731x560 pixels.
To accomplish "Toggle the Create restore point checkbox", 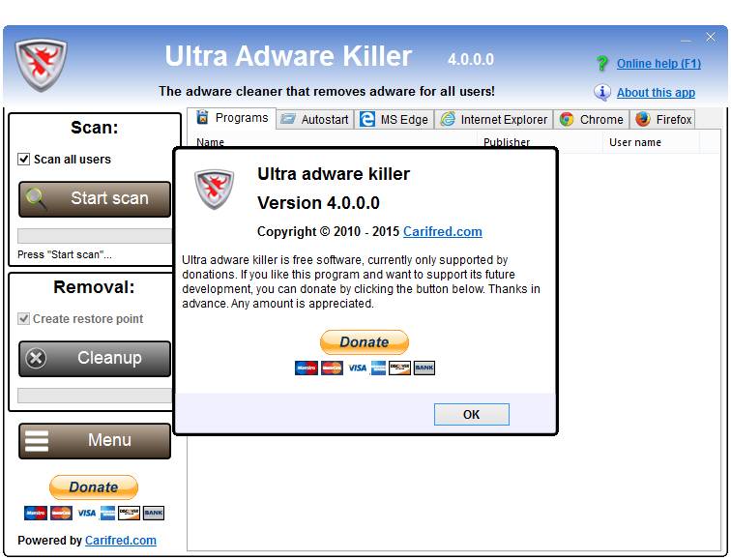I will (23, 319).
